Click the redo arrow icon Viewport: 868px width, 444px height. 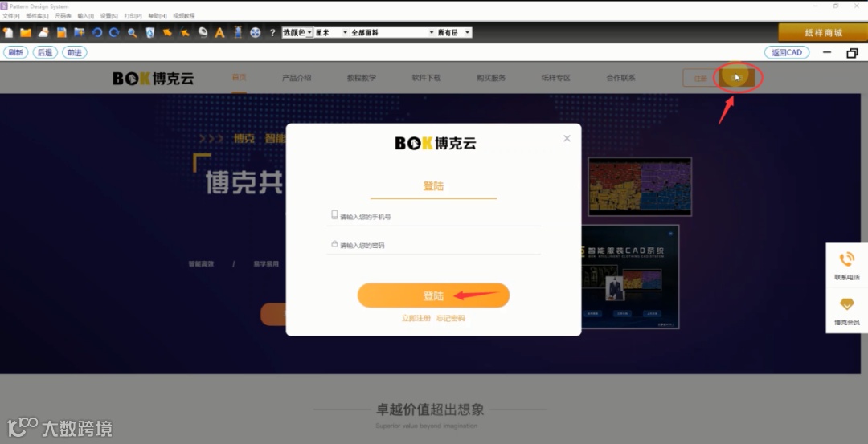(x=115, y=33)
